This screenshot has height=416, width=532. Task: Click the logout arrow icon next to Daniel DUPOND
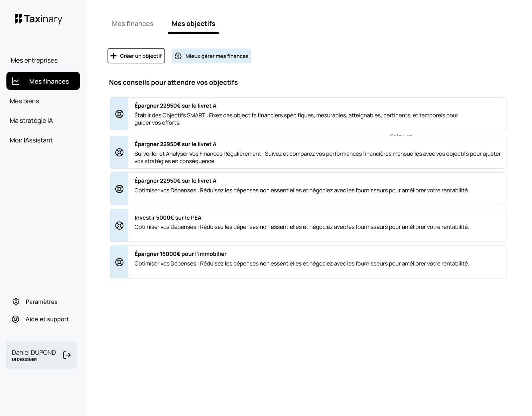tap(67, 355)
